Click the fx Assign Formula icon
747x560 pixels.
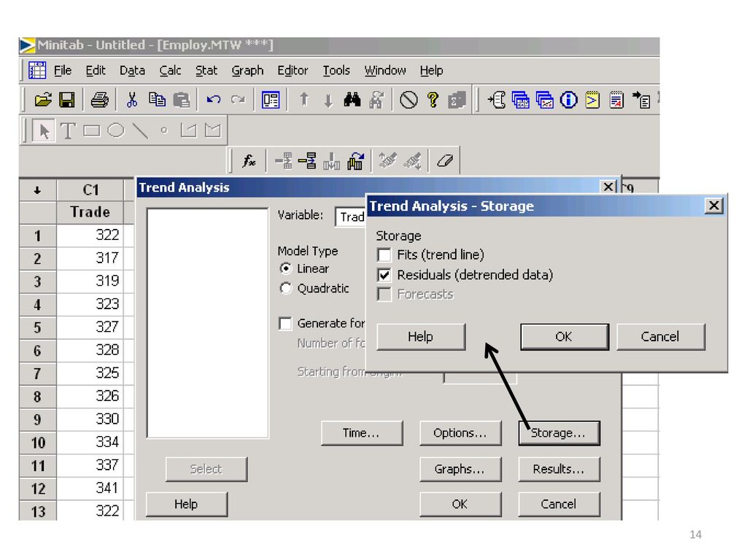[x=249, y=161]
